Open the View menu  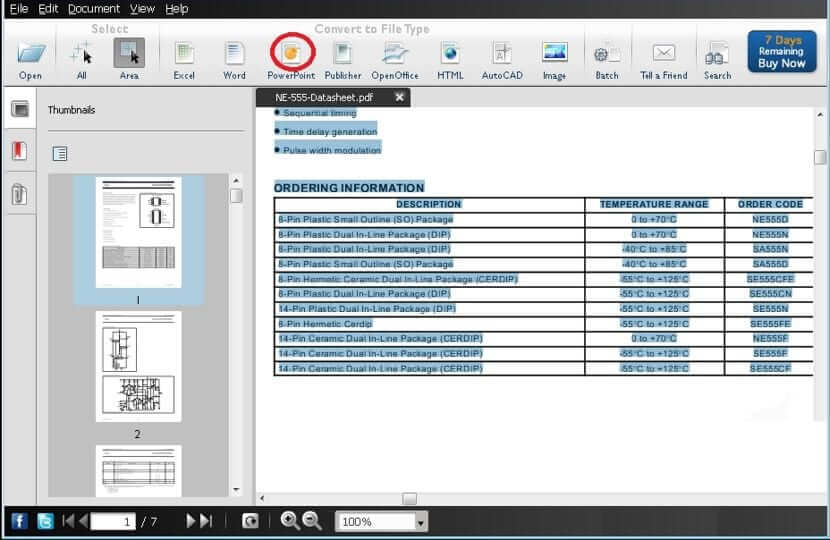142,8
